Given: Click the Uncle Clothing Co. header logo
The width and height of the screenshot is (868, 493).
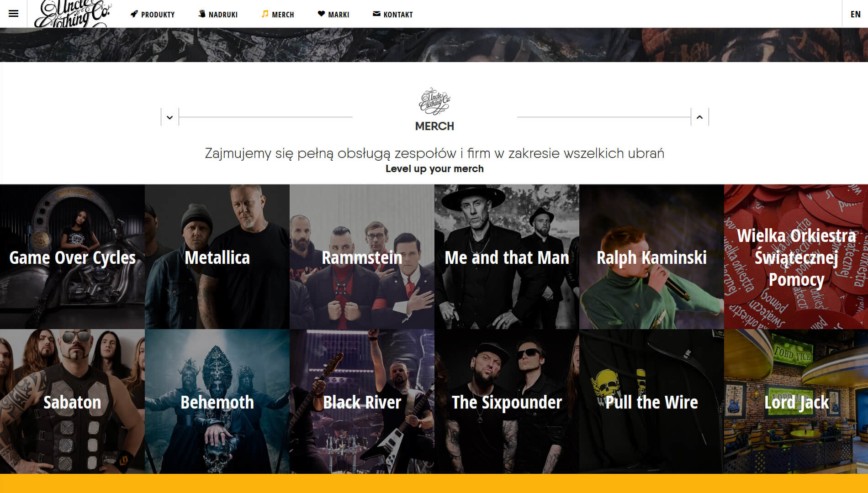Looking at the screenshot, I should click(73, 14).
